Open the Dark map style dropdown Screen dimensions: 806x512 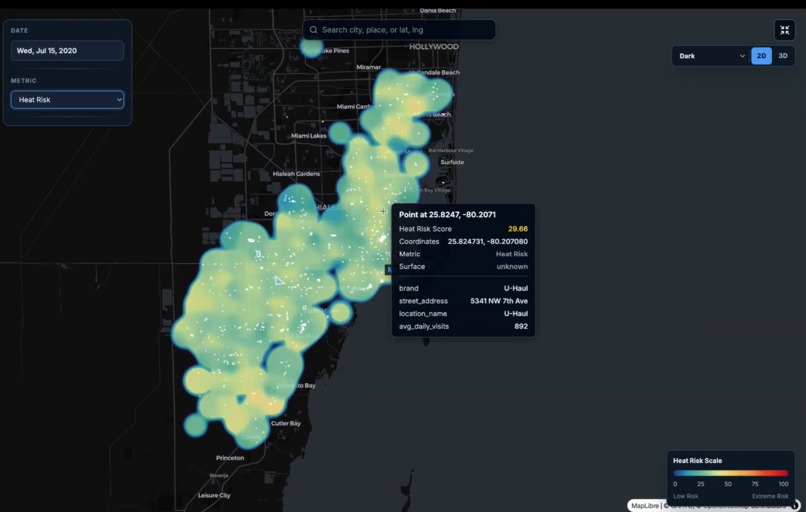[x=711, y=56]
